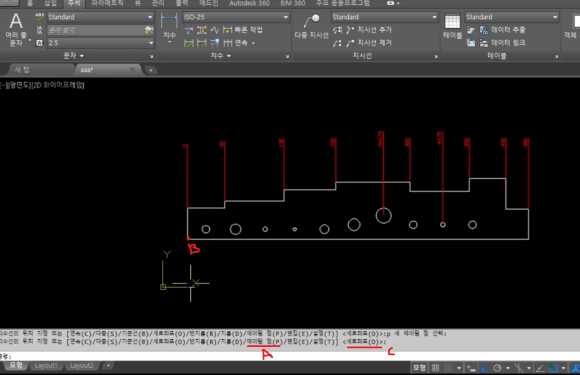This screenshot has width=580, height=375.
Task: Add a new drawing tab with plus
Action: click(151, 70)
